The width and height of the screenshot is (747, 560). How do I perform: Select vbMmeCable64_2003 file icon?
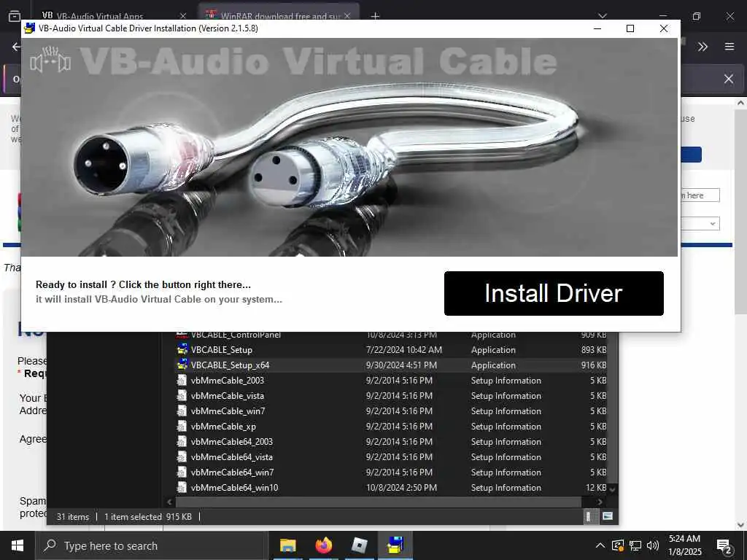pos(182,441)
